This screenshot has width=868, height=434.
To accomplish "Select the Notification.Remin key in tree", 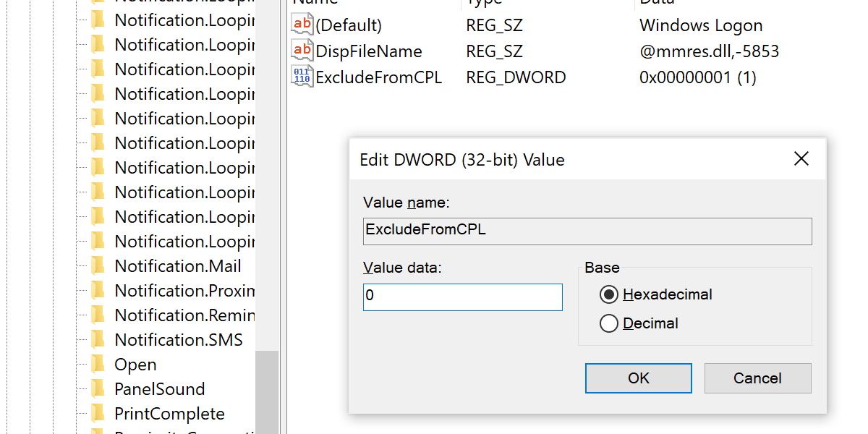I will pyautogui.click(x=184, y=315).
